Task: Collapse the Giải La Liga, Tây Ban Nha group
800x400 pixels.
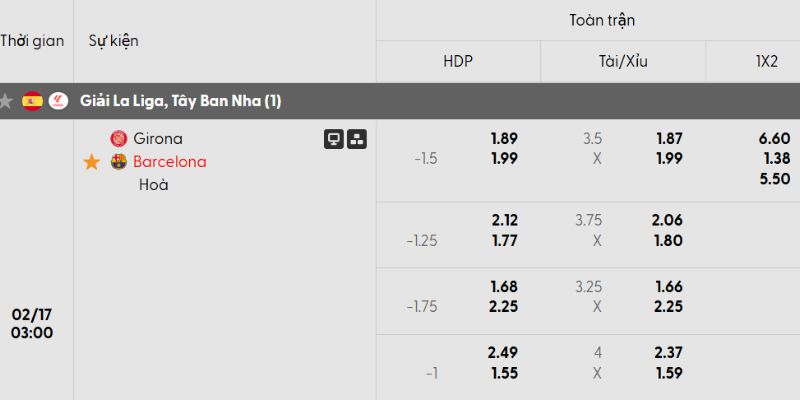Action: (x=180, y=101)
